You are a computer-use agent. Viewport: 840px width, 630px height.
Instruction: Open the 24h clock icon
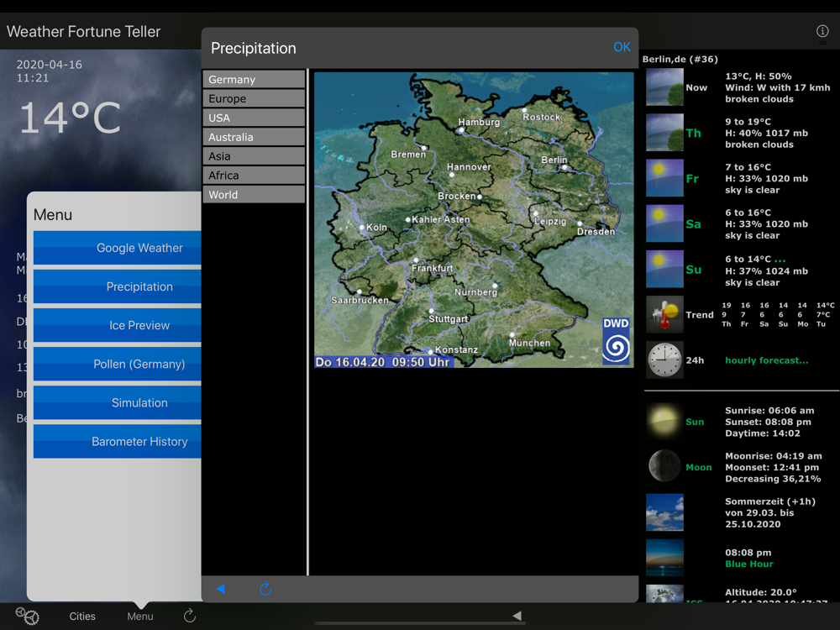click(x=664, y=360)
